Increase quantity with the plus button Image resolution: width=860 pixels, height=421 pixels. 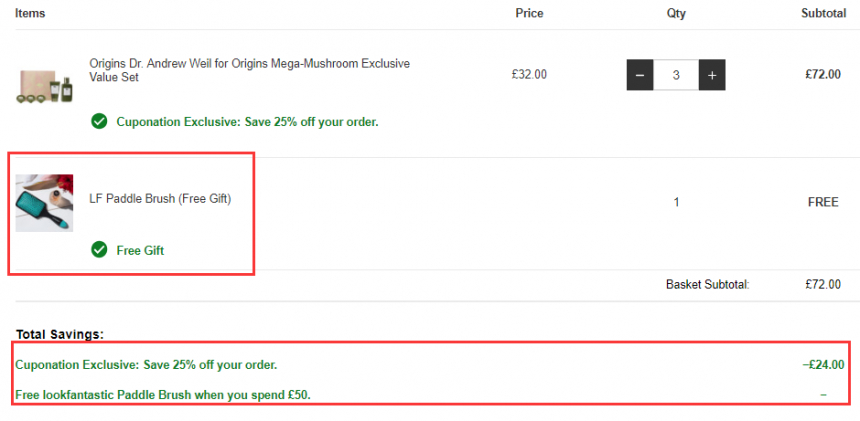(712, 75)
